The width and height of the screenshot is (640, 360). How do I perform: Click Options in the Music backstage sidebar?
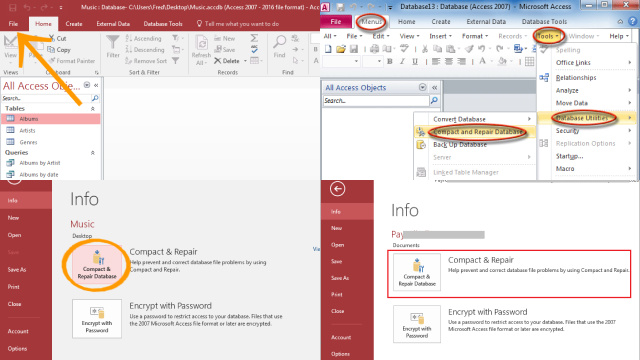coord(17,349)
